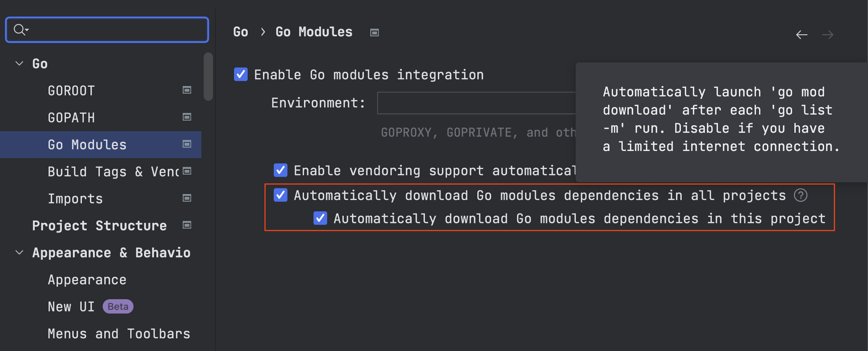
Task: Click the help question mark icon
Action: (800, 195)
